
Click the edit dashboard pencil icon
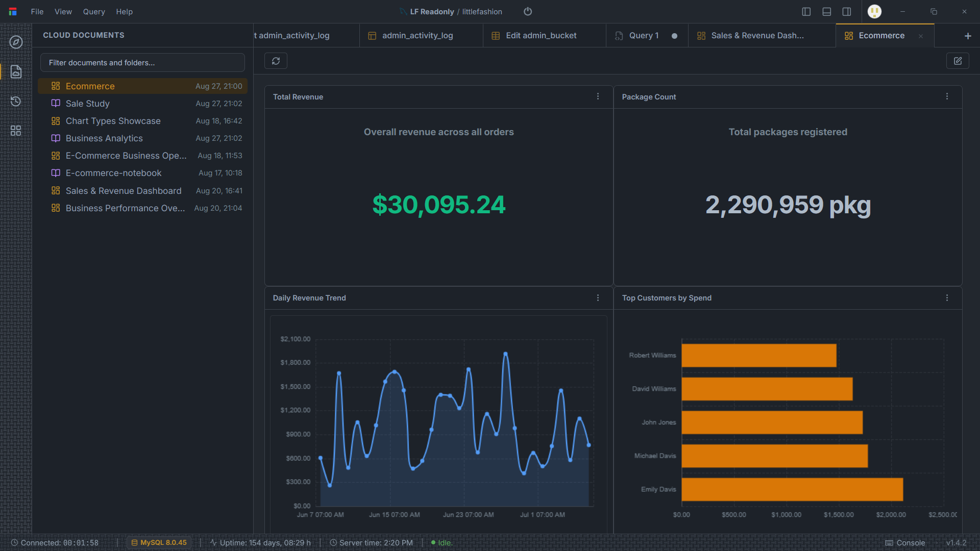tap(958, 61)
